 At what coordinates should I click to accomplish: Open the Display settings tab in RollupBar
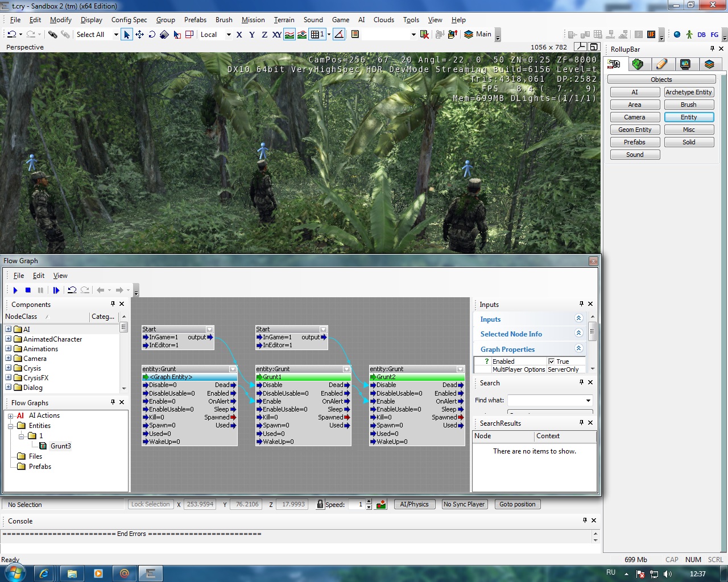point(685,64)
